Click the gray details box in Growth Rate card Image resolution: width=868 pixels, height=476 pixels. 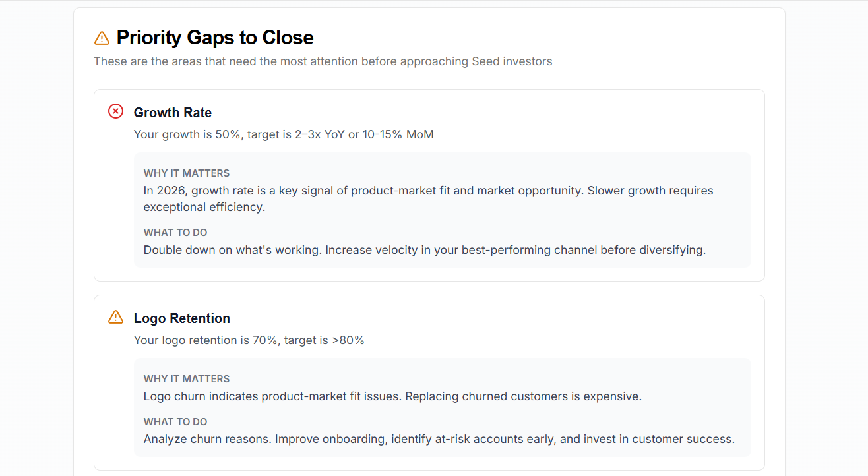(443, 210)
